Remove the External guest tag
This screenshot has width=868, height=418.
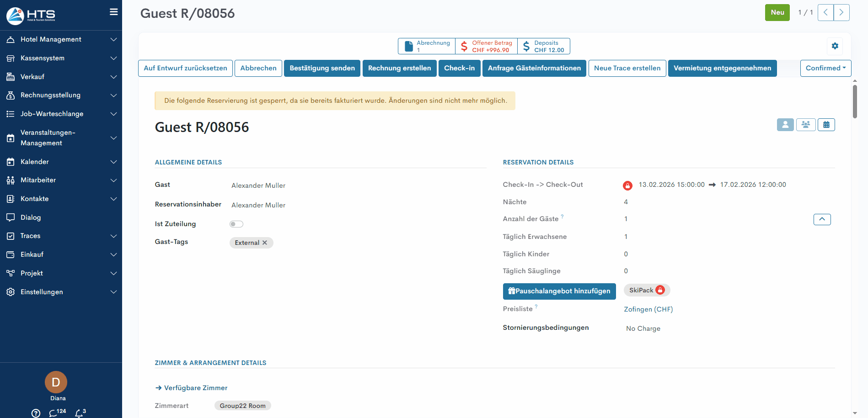pos(264,243)
